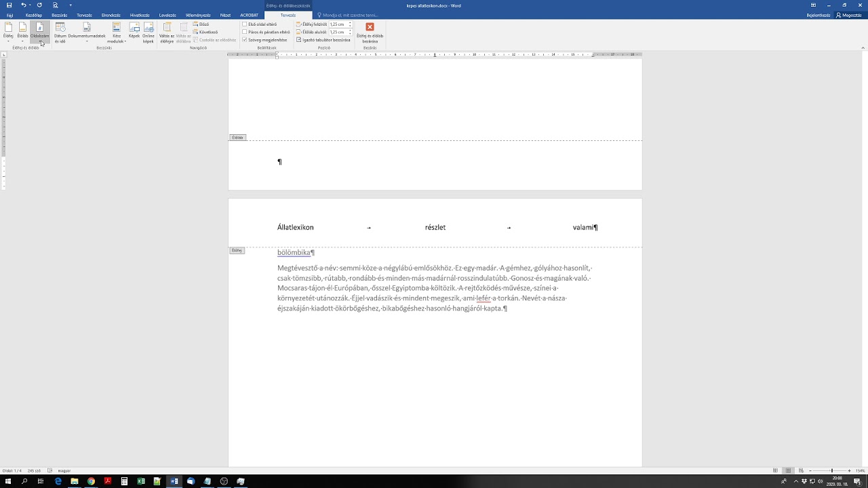Switch to Nézet tab
The height and width of the screenshot is (488, 868).
click(225, 15)
